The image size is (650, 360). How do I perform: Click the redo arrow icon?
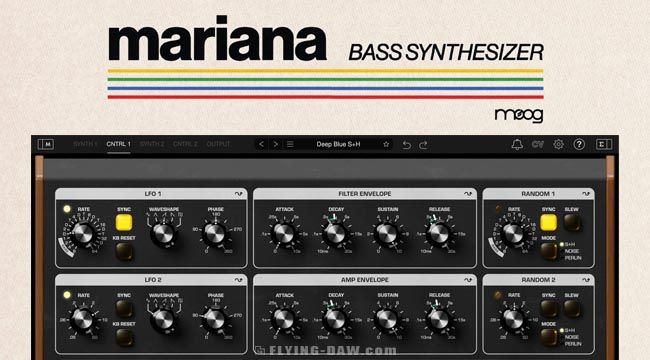pos(423,145)
